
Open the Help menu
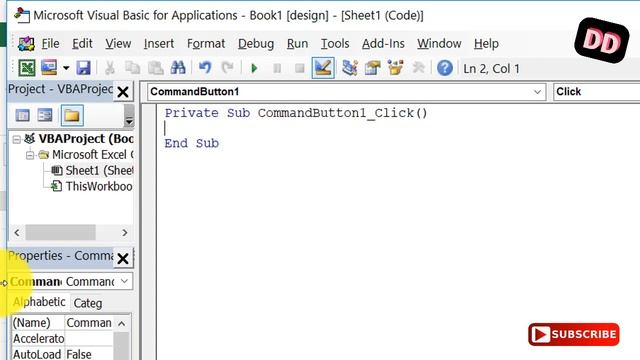(x=486, y=44)
